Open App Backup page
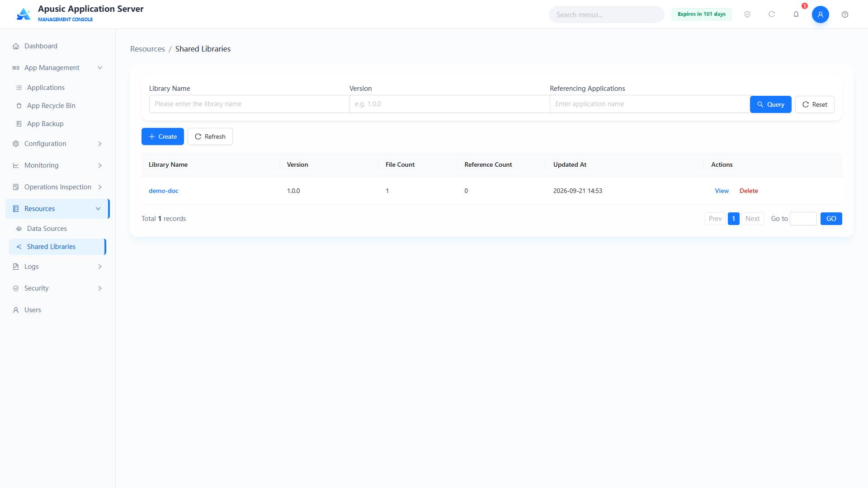Viewport: 868px width, 488px height. coord(58,124)
